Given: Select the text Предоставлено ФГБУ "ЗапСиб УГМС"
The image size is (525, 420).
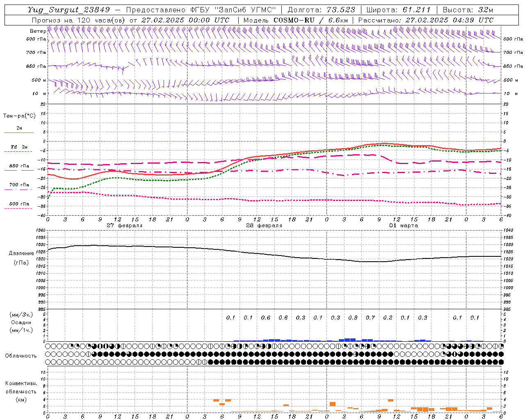Looking at the screenshot, I should tap(201, 10).
